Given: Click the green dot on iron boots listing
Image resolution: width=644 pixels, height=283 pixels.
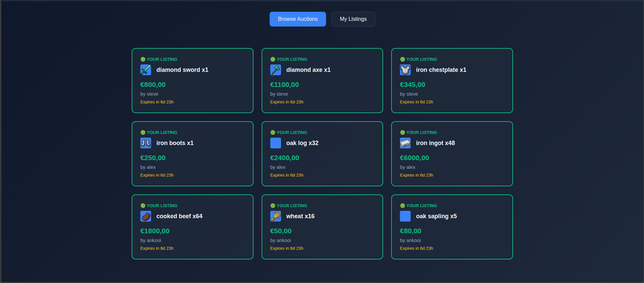Looking at the screenshot, I should coord(143,133).
